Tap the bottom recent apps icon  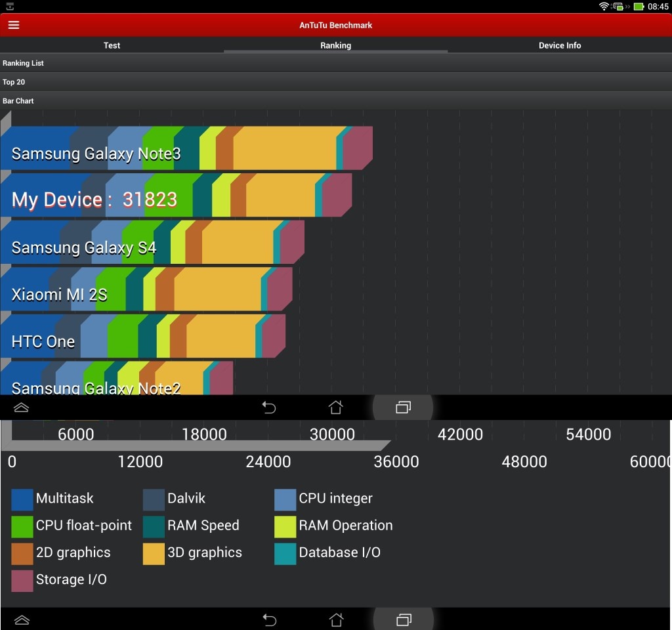click(x=404, y=619)
